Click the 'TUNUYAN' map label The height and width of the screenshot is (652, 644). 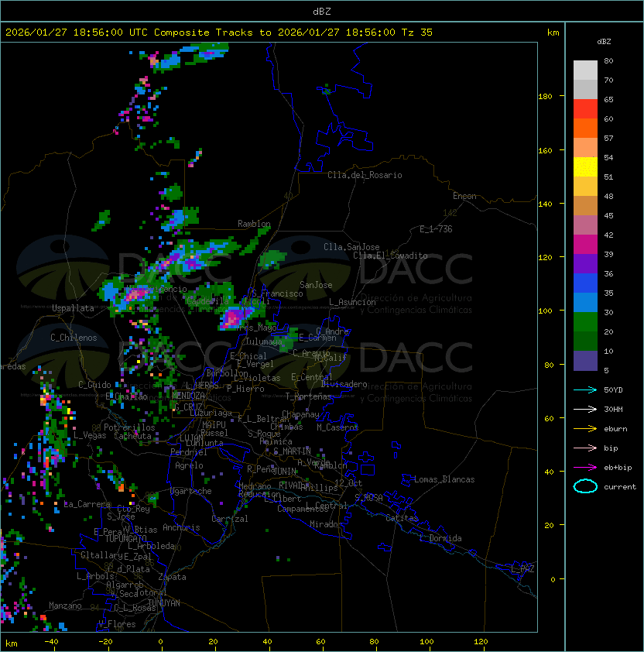point(164,602)
